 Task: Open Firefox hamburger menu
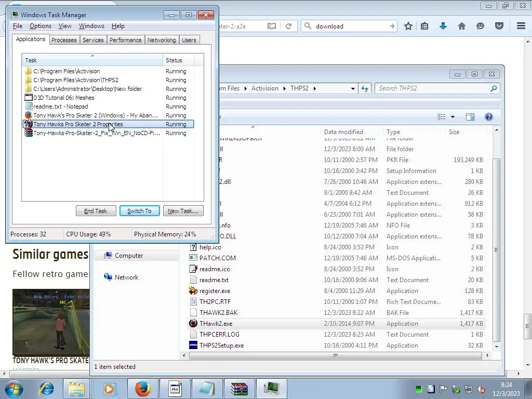(521, 26)
